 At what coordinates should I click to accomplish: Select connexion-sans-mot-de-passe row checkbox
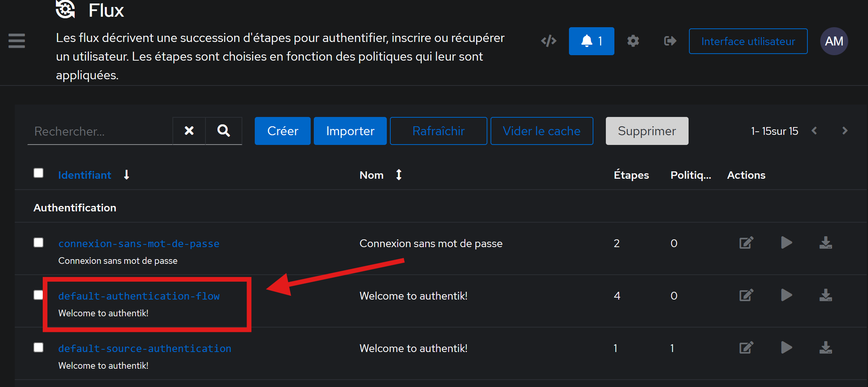(38, 242)
